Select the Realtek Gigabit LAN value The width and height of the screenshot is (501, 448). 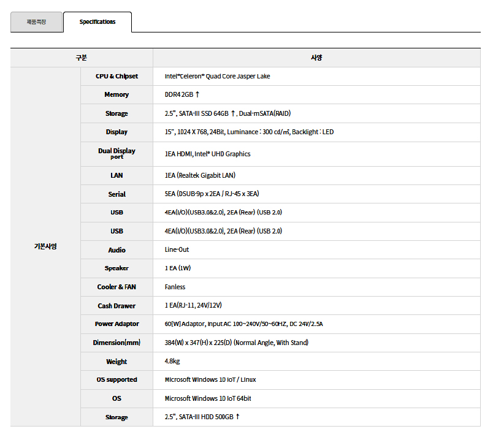click(x=200, y=175)
